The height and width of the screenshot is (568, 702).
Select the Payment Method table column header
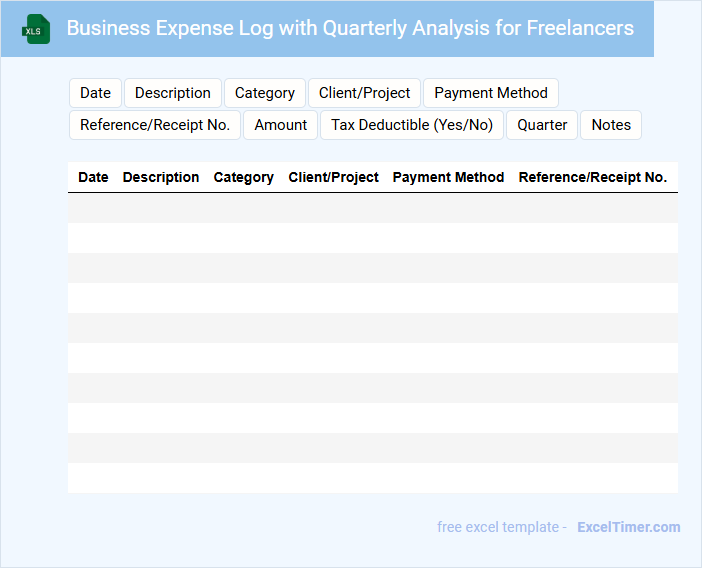point(448,177)
